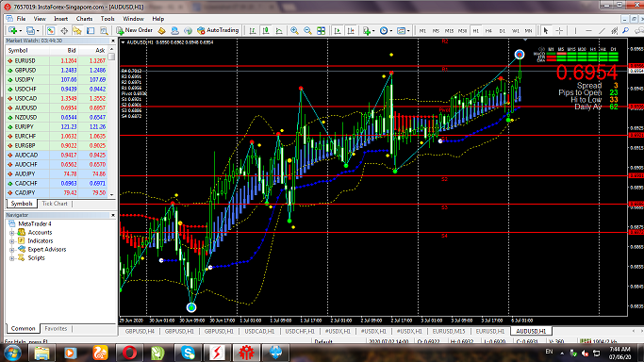Click the Windows Start orb

pos(13,353)
